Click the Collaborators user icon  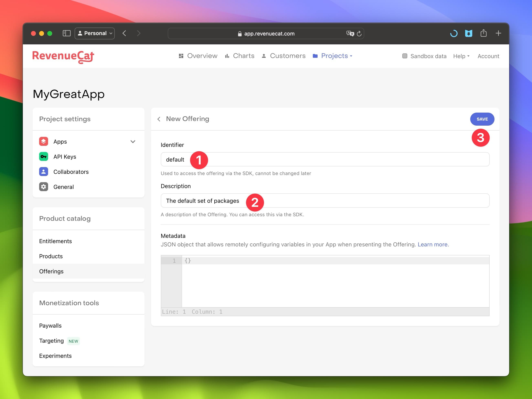coord(44,171)
